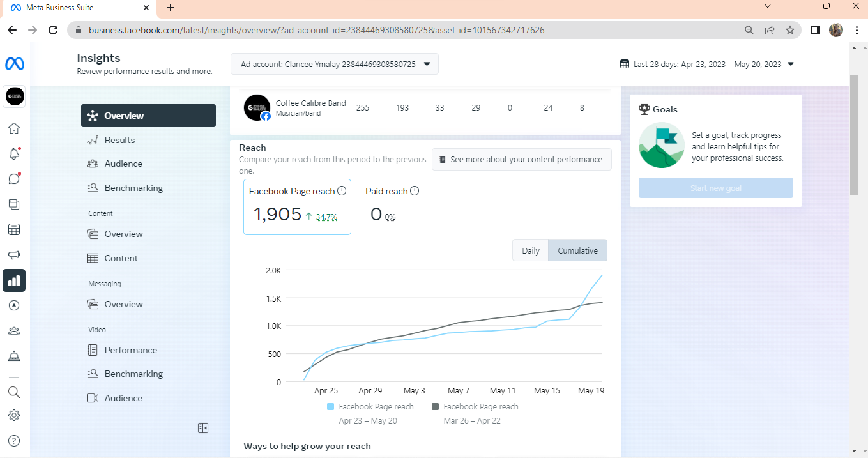Click the 1,905 reach value
The image size is (868, 458).
tap(277, 214)
